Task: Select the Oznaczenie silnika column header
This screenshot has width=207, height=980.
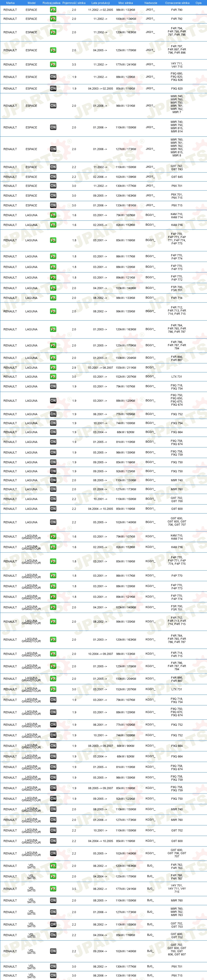Action: [x=177, y=3]
